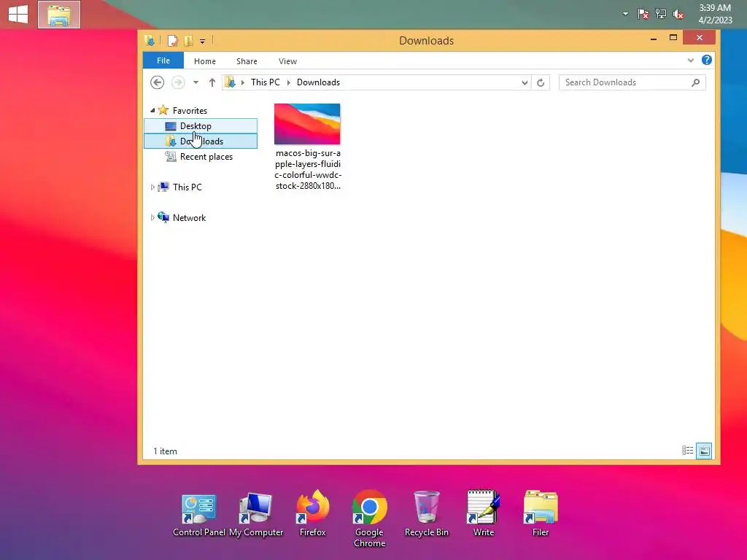
Task: Open Customize Quick Access Toolbar dropdown
Action: (x=203, y=42)
